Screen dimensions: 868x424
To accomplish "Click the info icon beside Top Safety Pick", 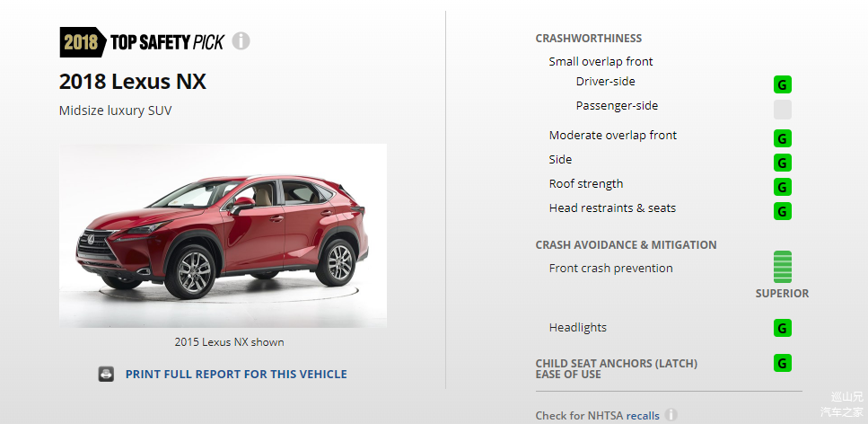I will coord(241,41).
